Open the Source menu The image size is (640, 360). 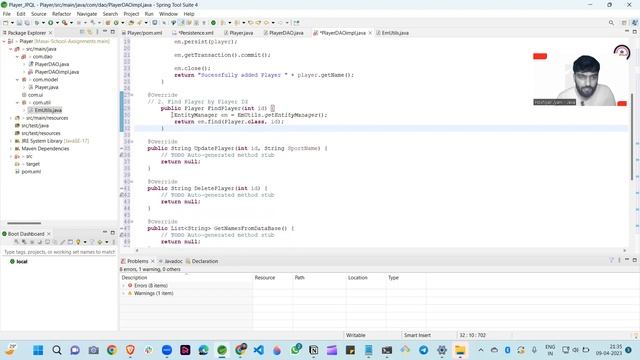click(x=39, y=14)
